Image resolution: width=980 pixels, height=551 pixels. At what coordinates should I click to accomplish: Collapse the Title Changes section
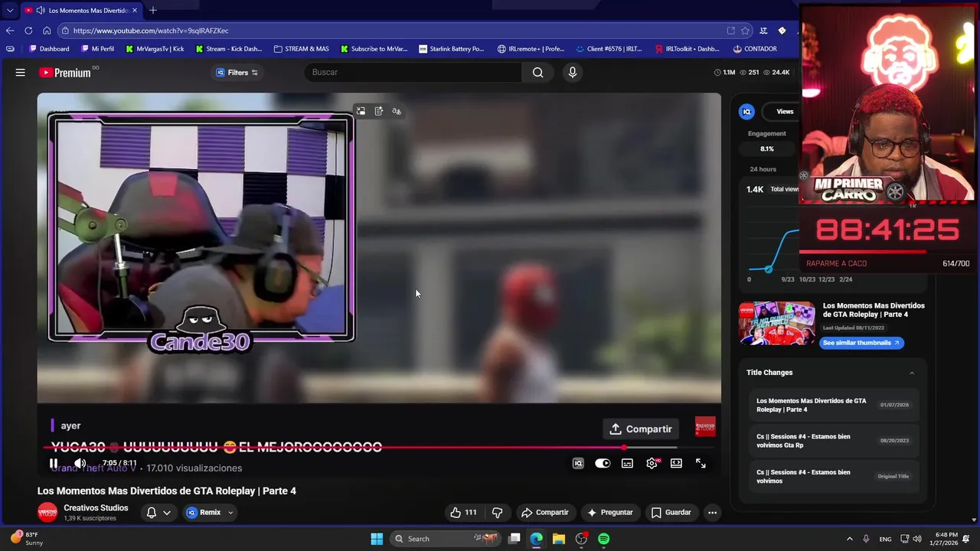point(911,373)
